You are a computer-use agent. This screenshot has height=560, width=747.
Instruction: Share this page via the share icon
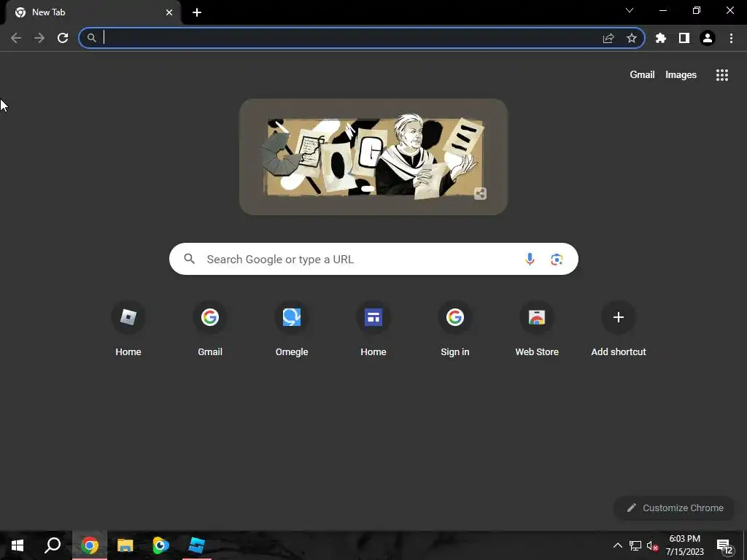(x=608, y=38)
